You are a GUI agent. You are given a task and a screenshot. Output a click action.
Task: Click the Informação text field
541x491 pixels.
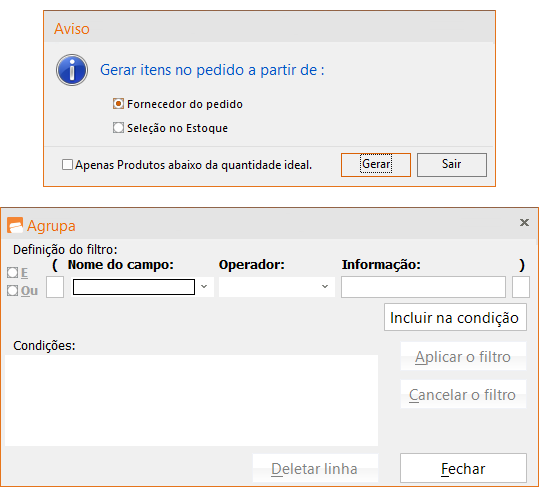coord(423,287)
